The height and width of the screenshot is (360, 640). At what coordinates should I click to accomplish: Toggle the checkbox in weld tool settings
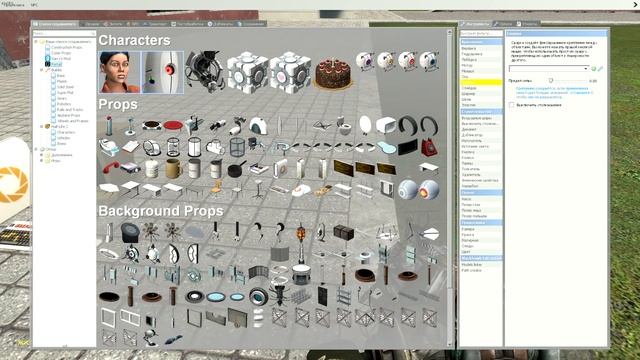tap(511, 105)
